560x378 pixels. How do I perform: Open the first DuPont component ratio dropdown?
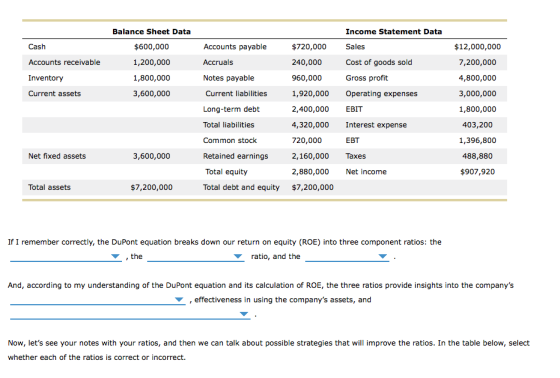click(x=66, y=257)
